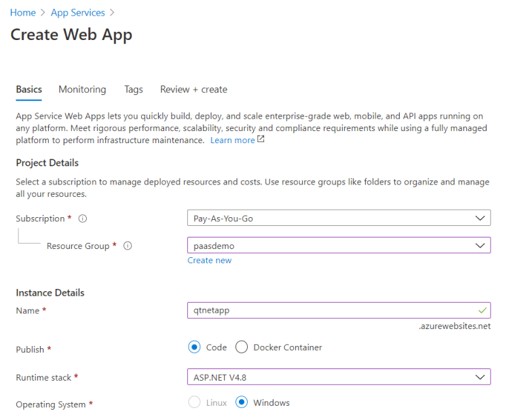
Task: Expand the Subscription dropdown
Action: [480, 218]
